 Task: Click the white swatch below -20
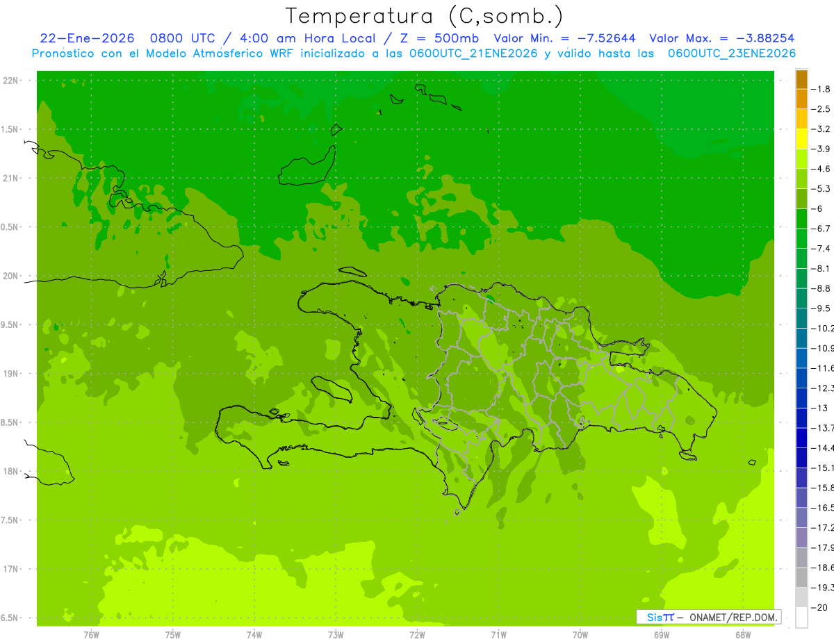click(x=801, y=618)
